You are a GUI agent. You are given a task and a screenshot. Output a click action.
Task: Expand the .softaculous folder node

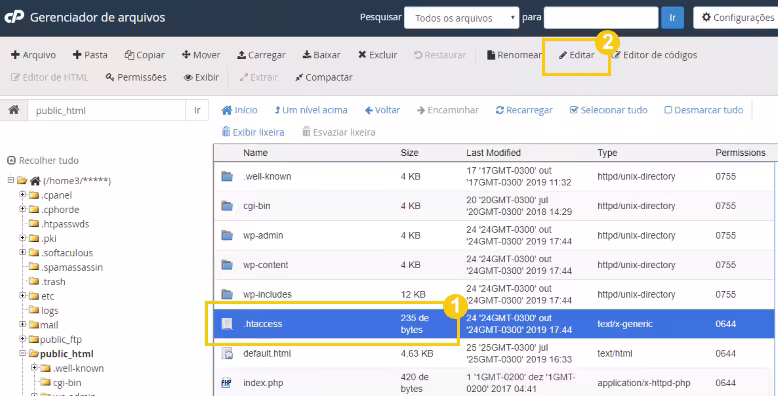(x=22, y=252)
